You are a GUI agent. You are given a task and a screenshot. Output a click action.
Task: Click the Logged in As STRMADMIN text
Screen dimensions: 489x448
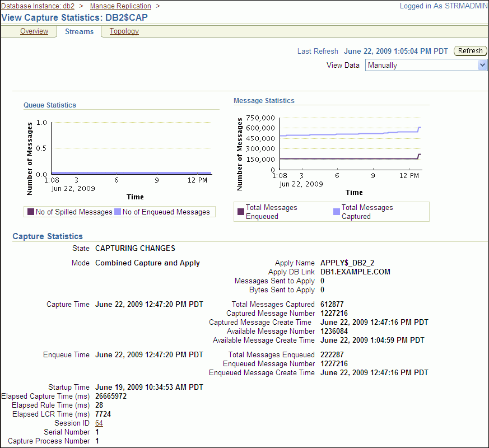(444, 6)
